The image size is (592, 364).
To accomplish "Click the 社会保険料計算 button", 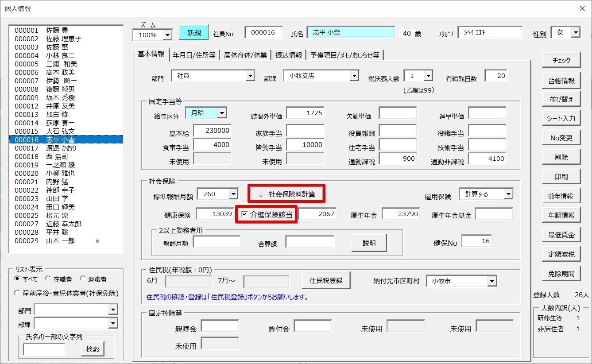I will click(x=286, y=194).
